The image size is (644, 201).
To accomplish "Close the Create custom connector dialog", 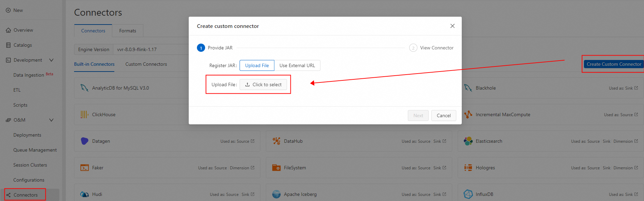I will click(453, 26).
